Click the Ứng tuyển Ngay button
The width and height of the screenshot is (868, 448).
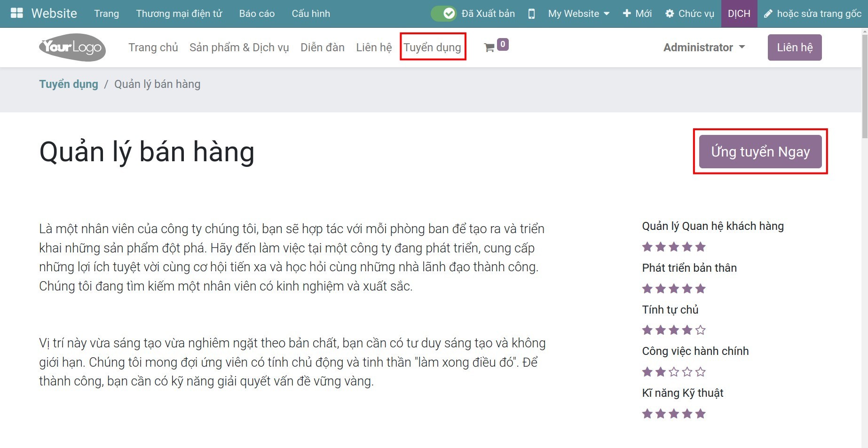click(760, 152)
